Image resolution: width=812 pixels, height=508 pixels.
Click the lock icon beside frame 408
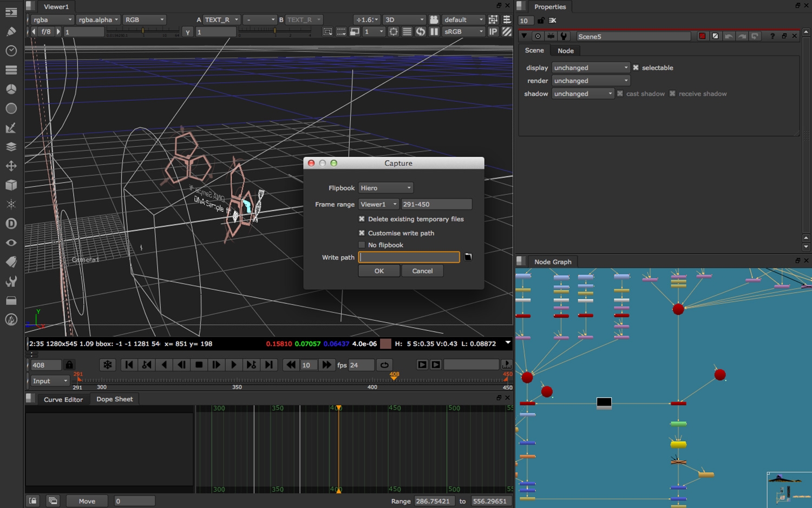click(69, 365)
